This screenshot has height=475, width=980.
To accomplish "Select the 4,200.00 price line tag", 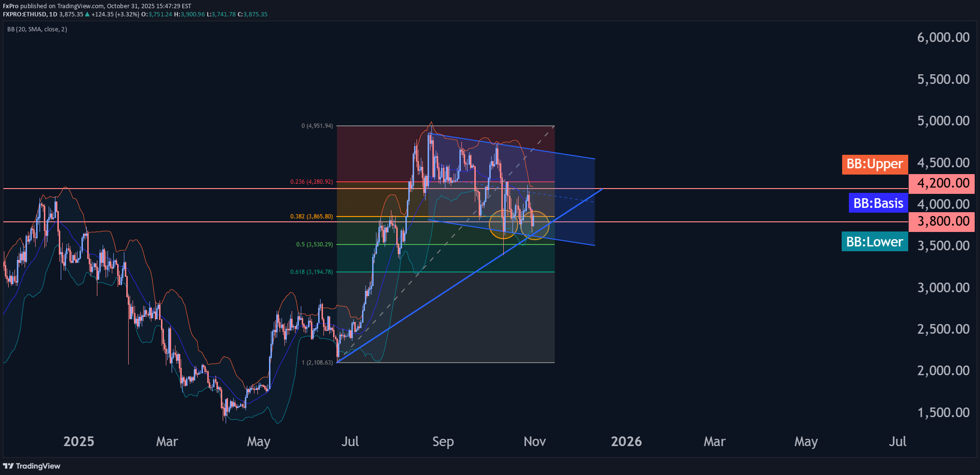I will click(x=942, y=184).
